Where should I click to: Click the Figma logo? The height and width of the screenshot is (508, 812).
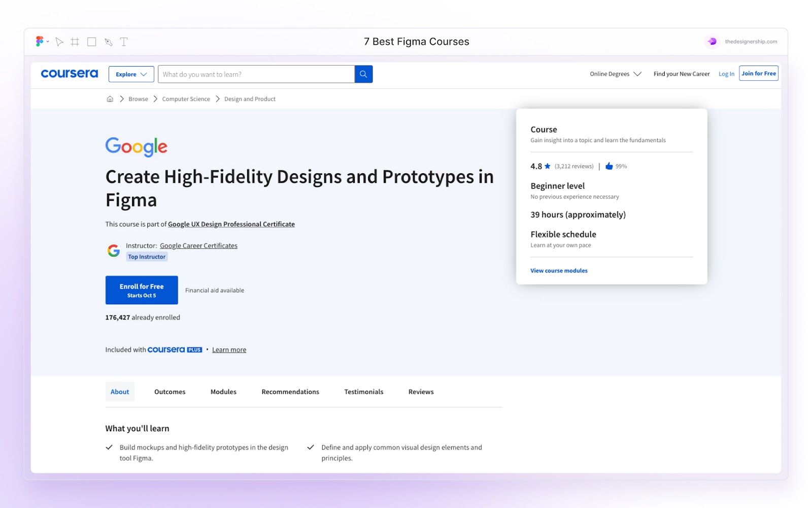coord(40,41)
